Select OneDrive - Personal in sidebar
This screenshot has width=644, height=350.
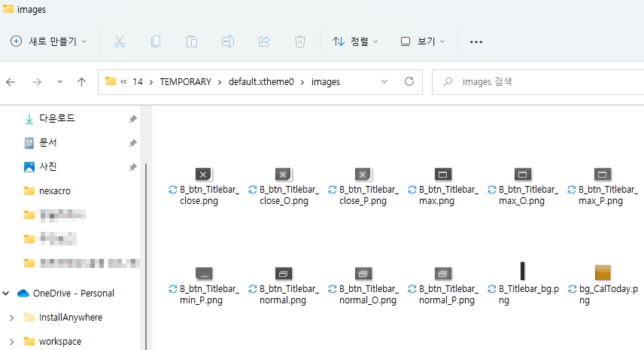[x=74, y=294]
